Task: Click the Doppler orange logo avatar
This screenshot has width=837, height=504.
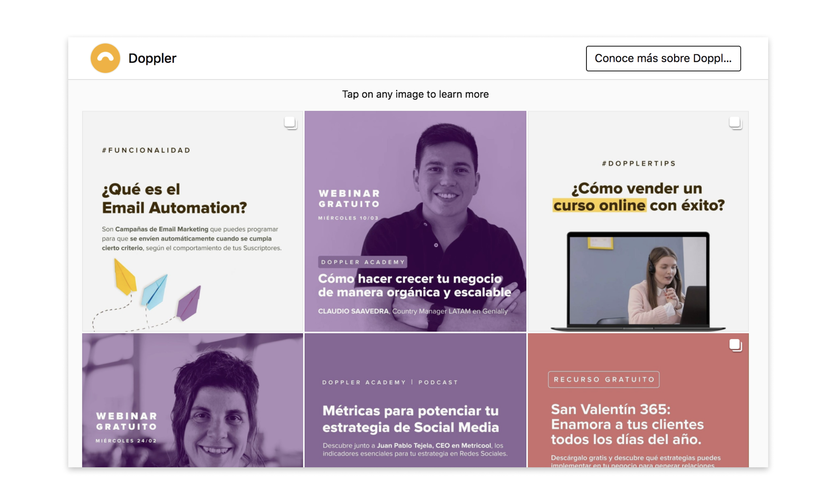Action: (105, 58)
